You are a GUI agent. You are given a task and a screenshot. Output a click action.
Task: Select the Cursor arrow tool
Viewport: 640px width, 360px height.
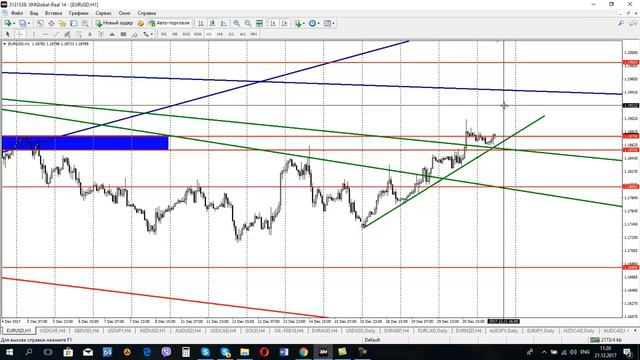tap(7, 34)
